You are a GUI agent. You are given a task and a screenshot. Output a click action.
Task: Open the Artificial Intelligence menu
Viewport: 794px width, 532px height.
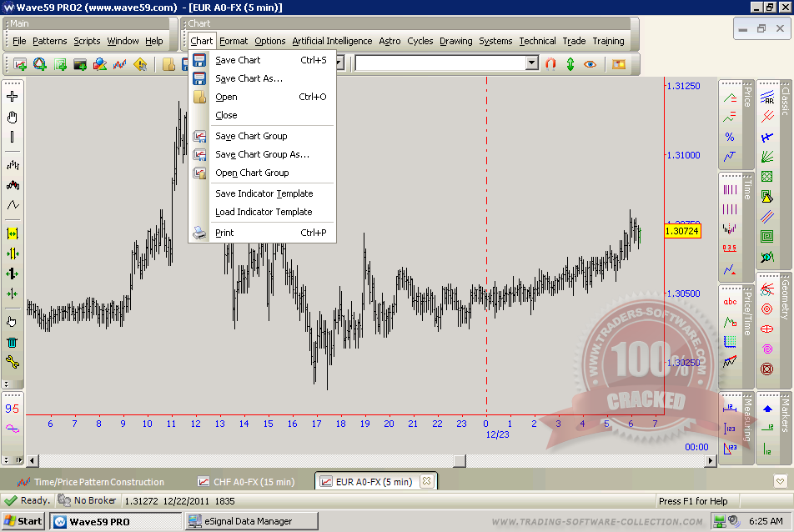click(332, 41)
